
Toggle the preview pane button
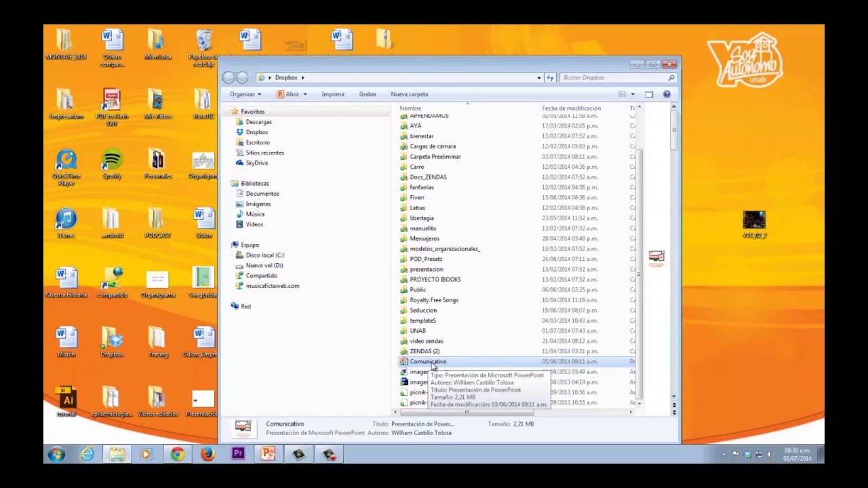coord(649,94)
